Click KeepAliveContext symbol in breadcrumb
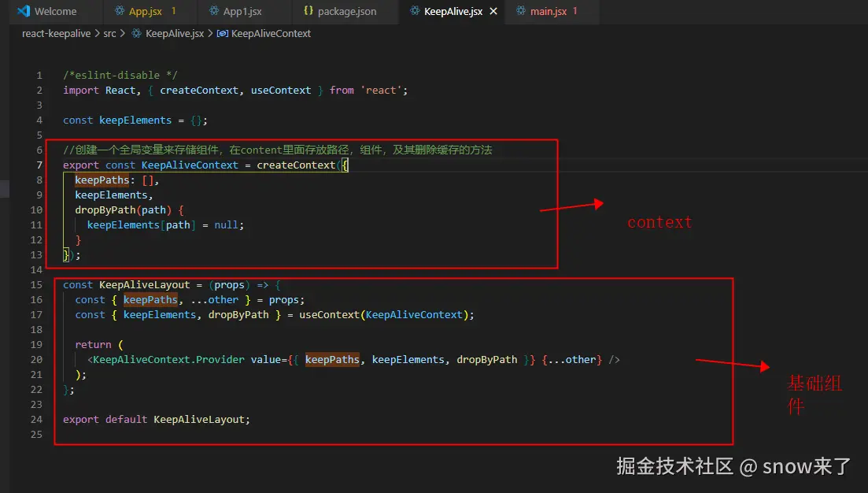Viewport: 868px width, 493px height. (x=271, y=33)
